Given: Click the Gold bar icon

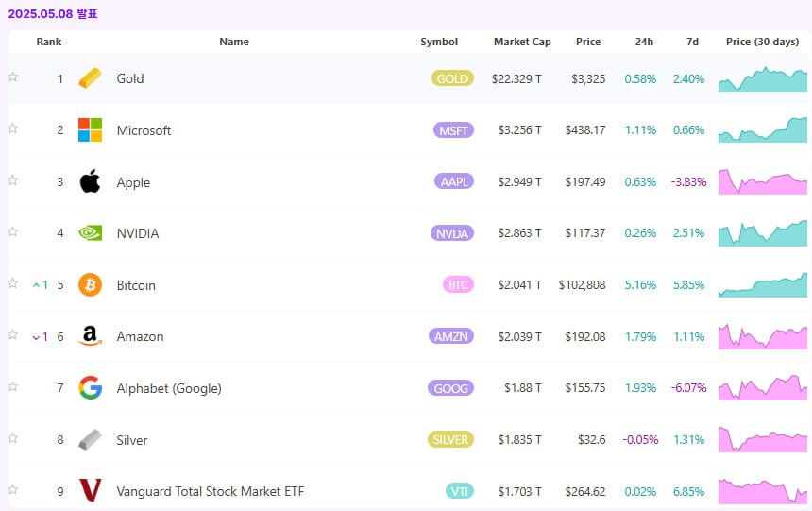Looking at the screenshot, I should 90,78.
